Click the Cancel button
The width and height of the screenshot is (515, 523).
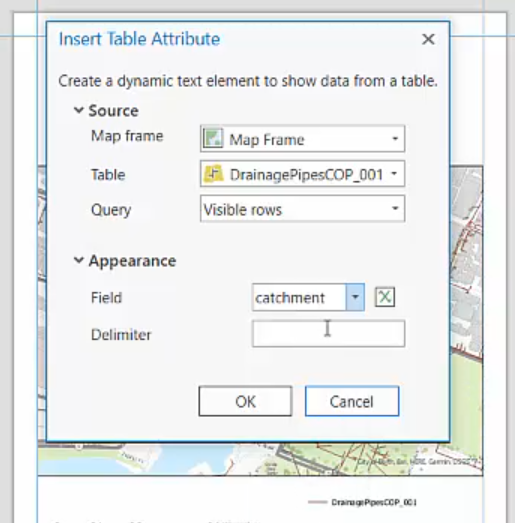click(352, 401)
